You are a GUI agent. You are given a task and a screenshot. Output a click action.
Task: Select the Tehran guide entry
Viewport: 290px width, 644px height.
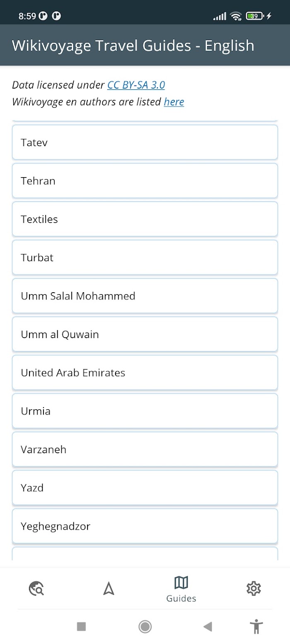pyautogui.click(x=145, y=181)
